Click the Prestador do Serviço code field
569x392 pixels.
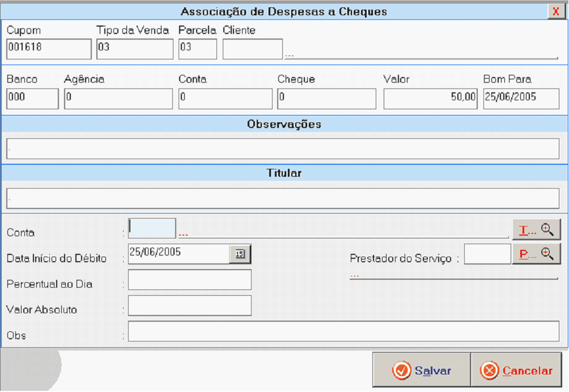tap(487, 254)
